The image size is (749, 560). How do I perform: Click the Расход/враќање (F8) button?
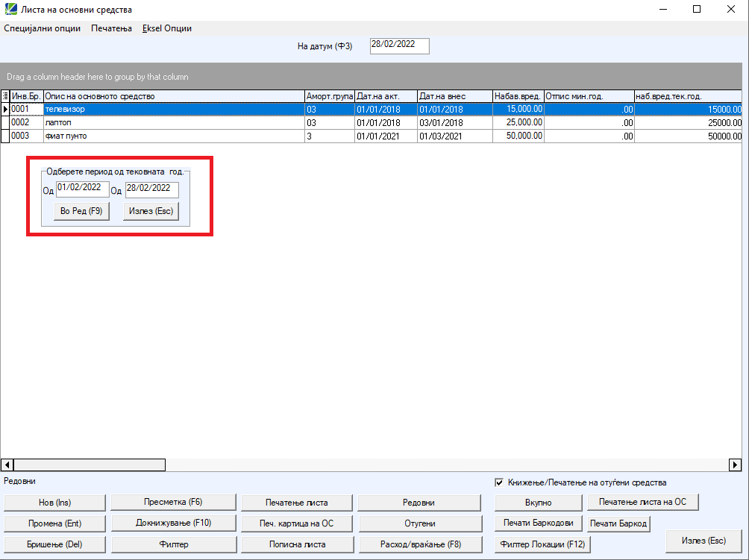coord(421,544)
